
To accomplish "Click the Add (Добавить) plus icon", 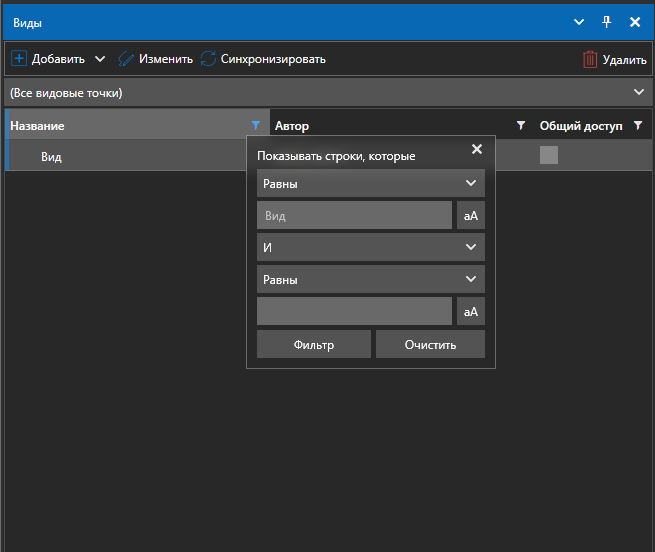I will [19, 59].
